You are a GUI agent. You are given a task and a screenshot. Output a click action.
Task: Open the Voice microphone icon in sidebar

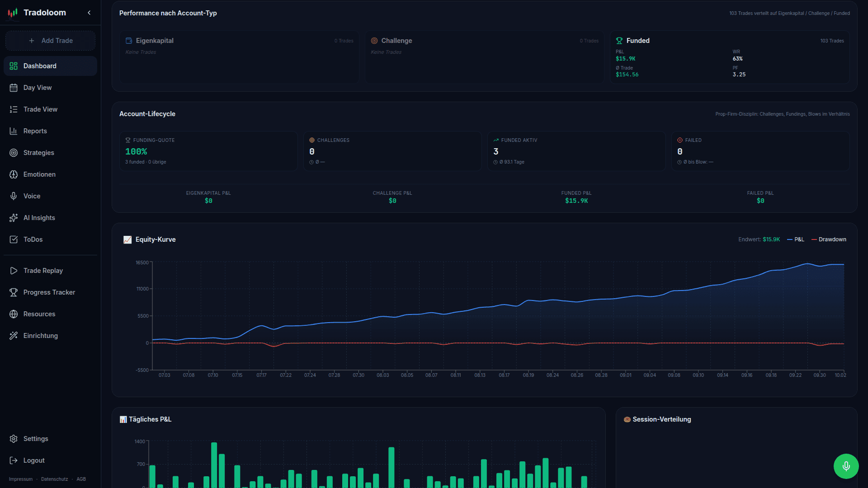[x=14, y=196]
